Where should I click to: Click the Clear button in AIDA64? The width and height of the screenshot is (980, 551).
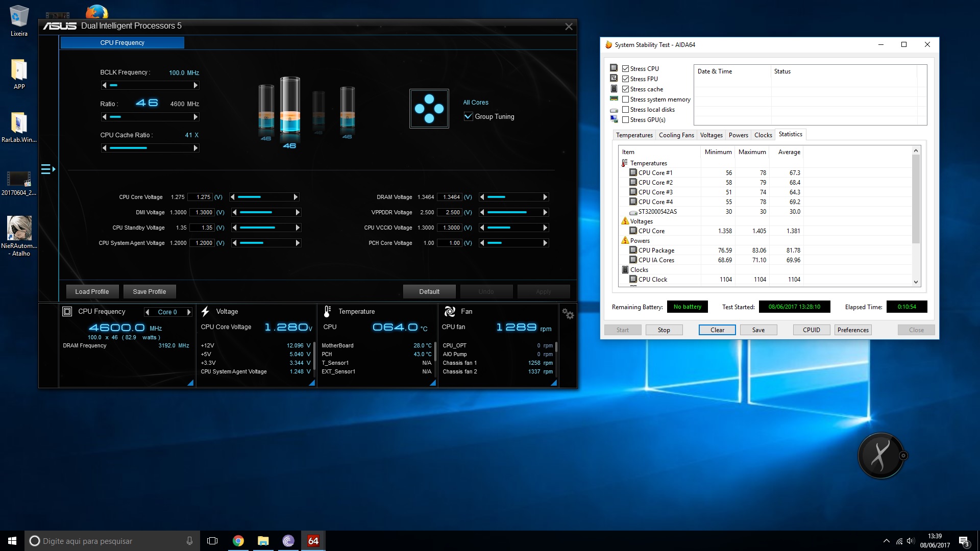(x=717, y=330)
